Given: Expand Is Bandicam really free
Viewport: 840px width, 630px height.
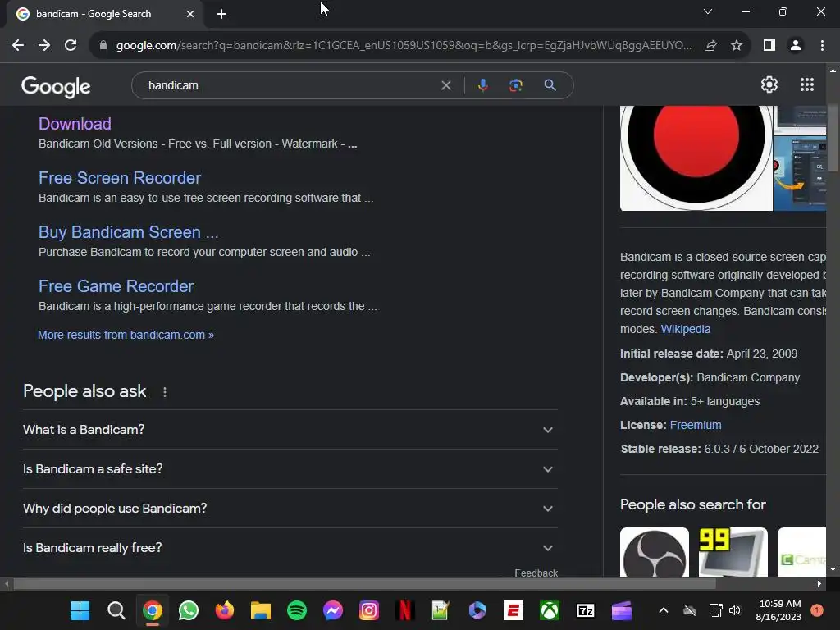Looking at the screenshot, I should point(290,547).
